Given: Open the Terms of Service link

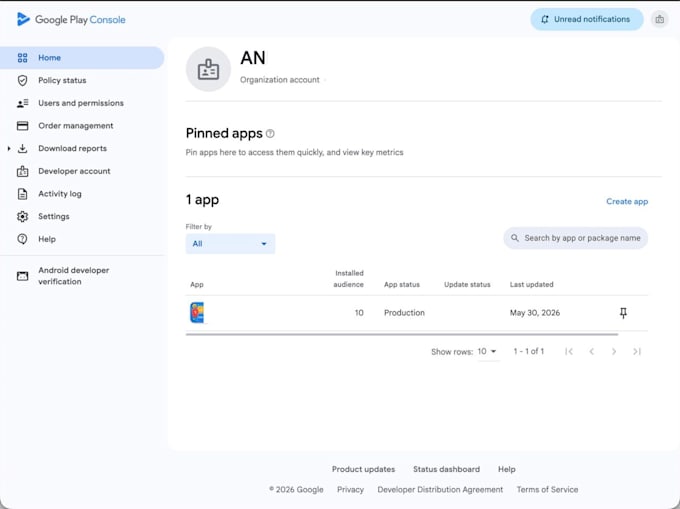Looking at the screenshot, I should 547,489.
